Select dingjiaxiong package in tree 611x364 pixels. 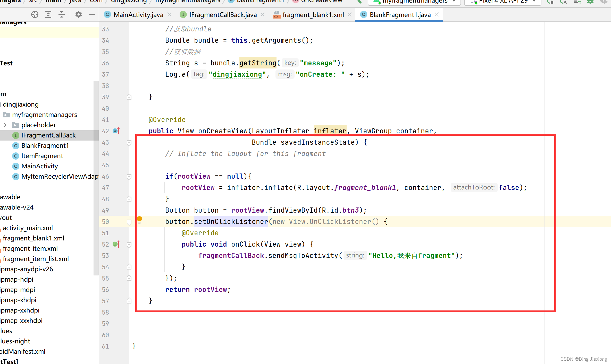pos(21,104)
